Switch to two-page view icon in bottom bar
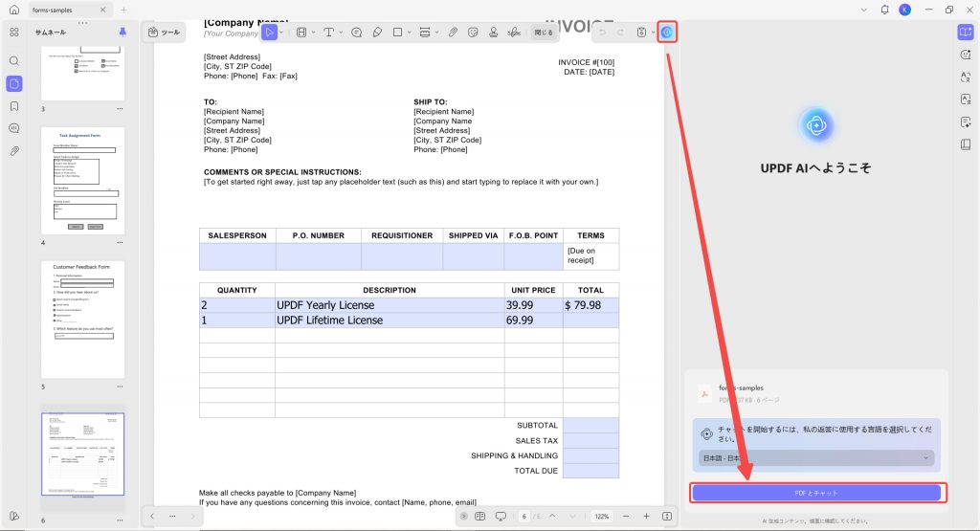This screenshot has width=980, height=531. (480, 516)
